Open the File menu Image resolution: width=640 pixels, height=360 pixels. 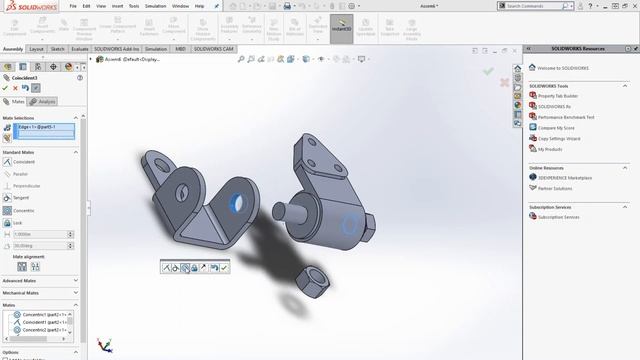(73, 6)
